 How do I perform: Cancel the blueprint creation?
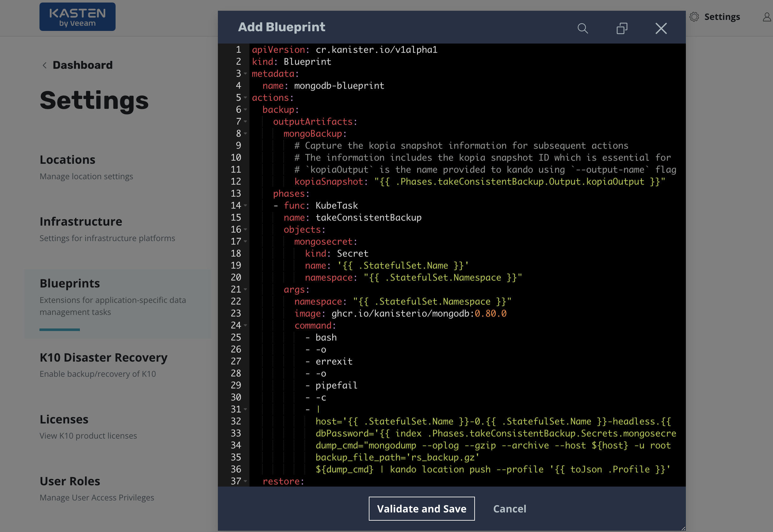(509, 509)
